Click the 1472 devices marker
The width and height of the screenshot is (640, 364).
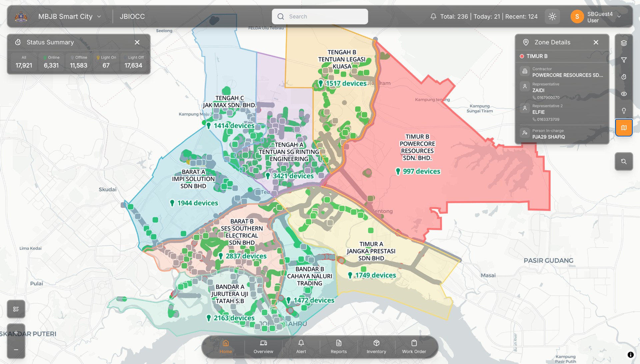(310, 300)
